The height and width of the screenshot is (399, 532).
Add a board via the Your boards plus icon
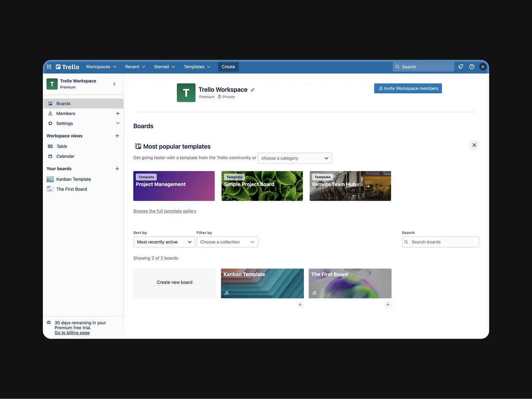point(117,168)
